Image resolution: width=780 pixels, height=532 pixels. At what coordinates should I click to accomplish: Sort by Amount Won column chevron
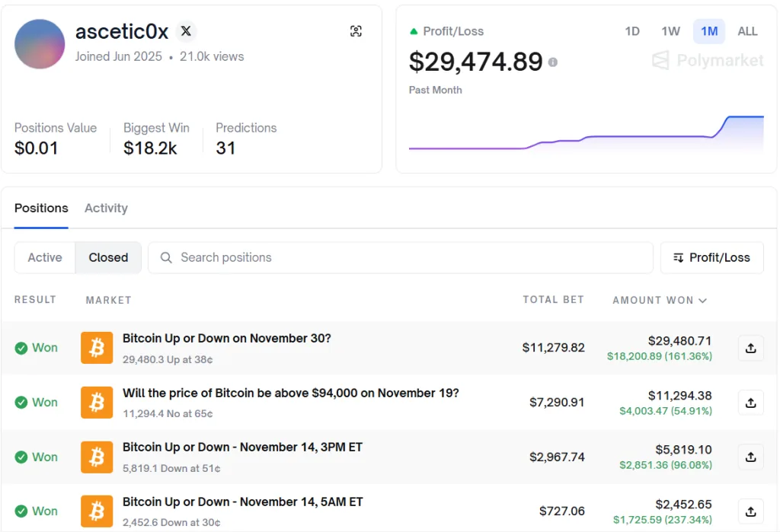(702, 301)
